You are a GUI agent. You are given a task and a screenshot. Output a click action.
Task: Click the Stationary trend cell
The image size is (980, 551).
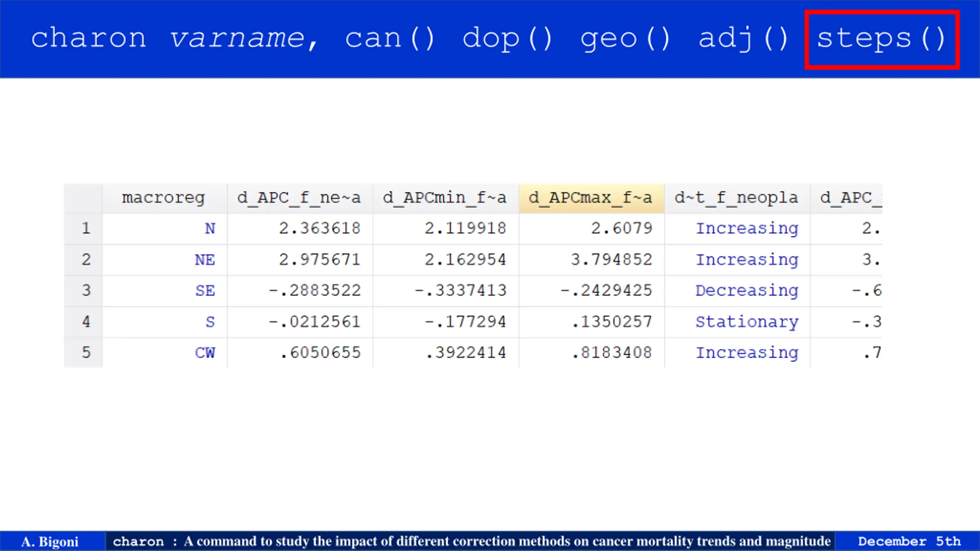(x=737, y=322)
